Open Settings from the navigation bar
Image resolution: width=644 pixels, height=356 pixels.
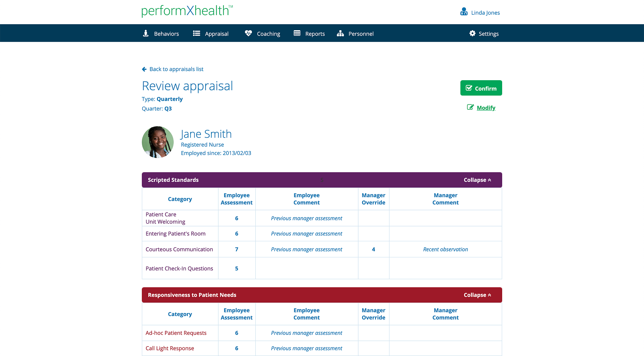(x=484, y=34)
